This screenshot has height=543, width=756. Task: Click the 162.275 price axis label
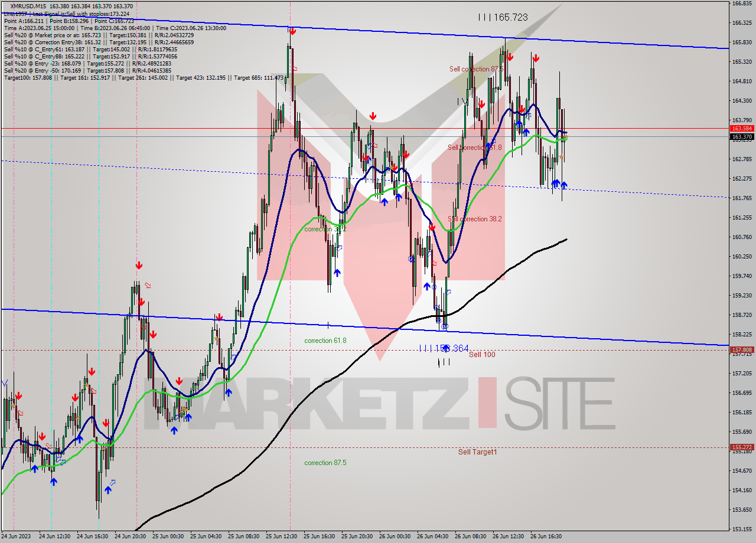click(x=742, y=179)
